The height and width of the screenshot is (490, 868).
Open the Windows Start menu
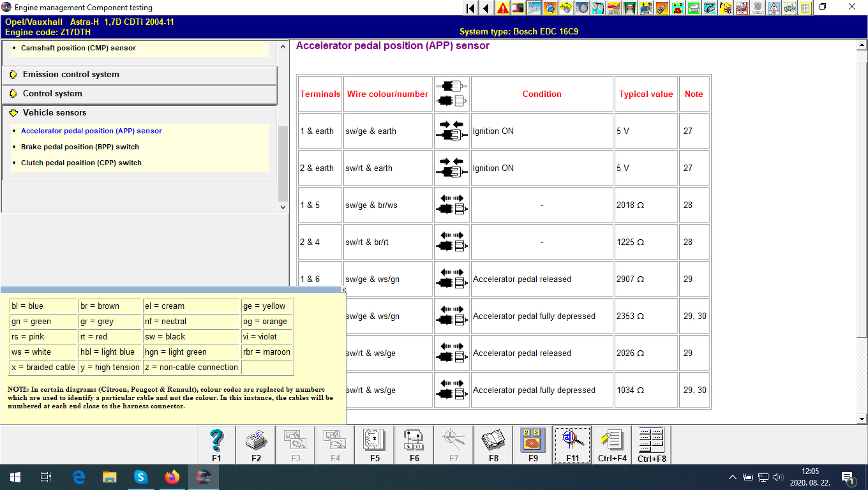15,477
